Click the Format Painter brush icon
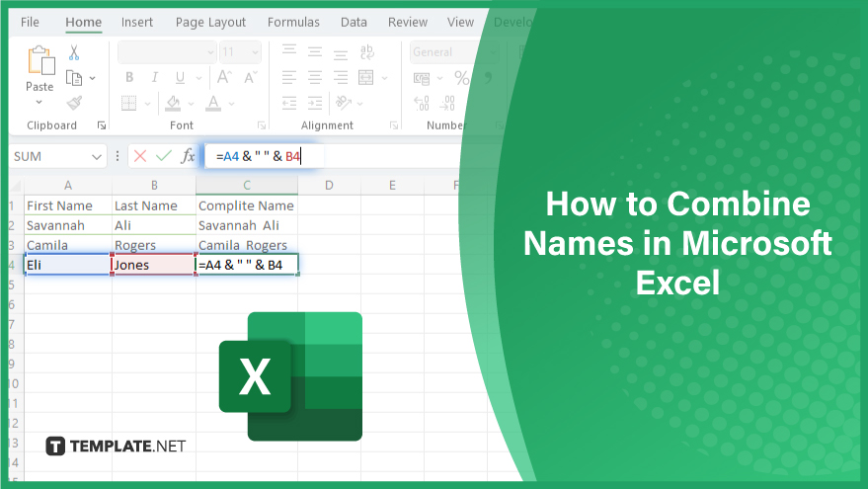The width and height of the screenshot is (868, 489). pyautogui.click(x=74, y=103)
